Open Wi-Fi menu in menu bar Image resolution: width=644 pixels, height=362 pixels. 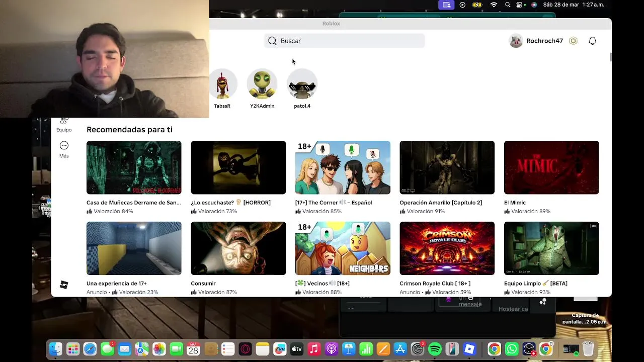point(494,5)
